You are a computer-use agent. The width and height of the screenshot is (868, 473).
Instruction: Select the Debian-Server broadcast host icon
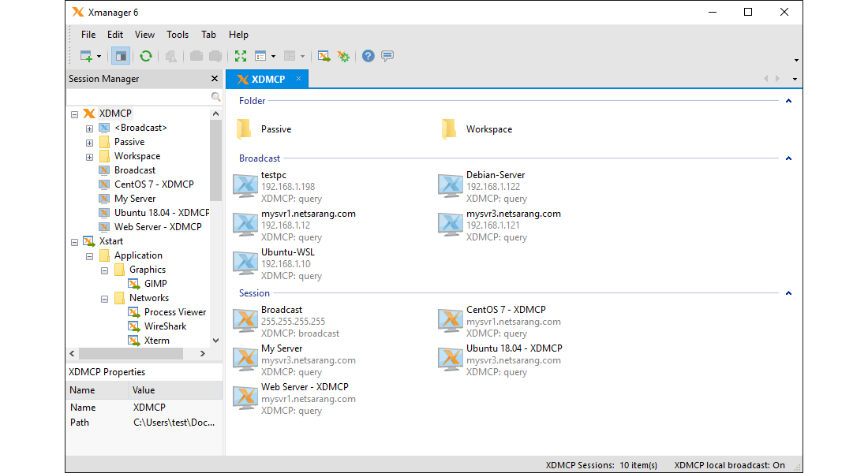coord(450,186)
